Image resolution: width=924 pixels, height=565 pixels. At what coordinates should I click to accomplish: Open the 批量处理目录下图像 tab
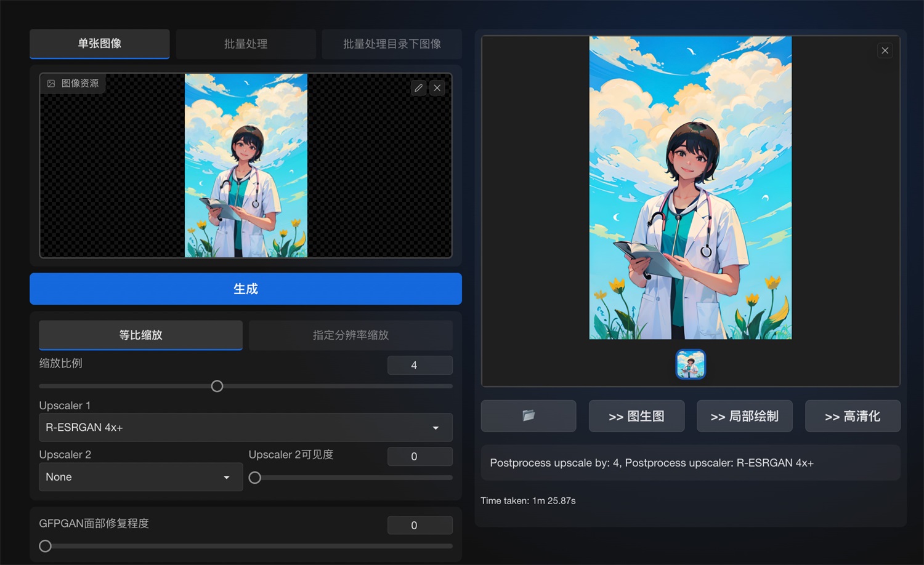click(391, 44)
